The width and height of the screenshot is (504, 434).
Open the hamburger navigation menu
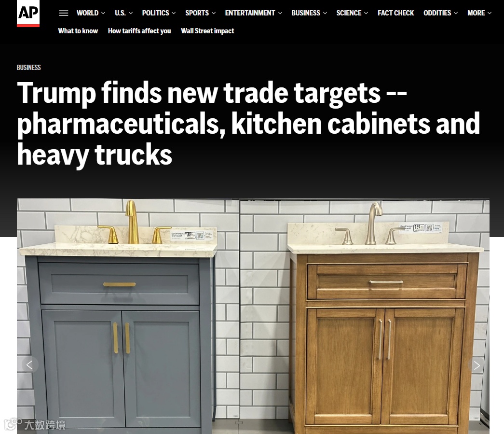click(x=64, y=13)
